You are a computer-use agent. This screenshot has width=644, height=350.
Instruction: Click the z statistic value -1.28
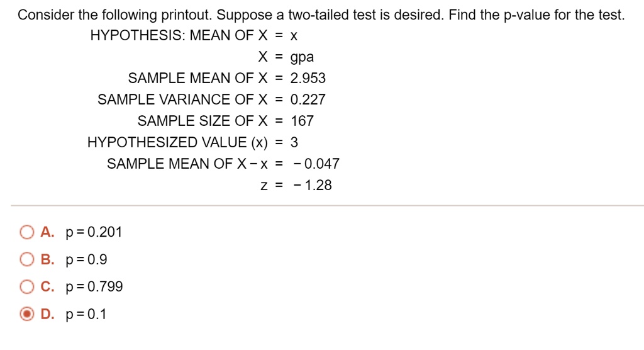pyautogui.click(x=313, y=186)
